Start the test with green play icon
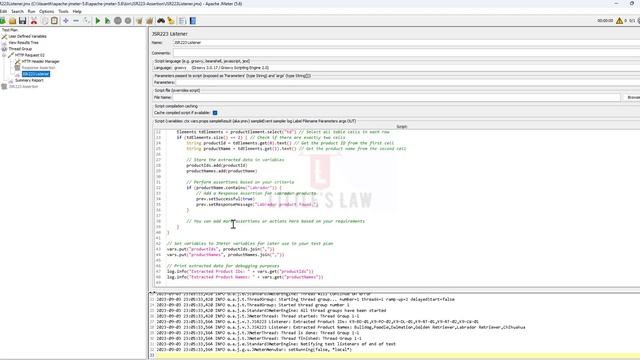 pos(98,21)
